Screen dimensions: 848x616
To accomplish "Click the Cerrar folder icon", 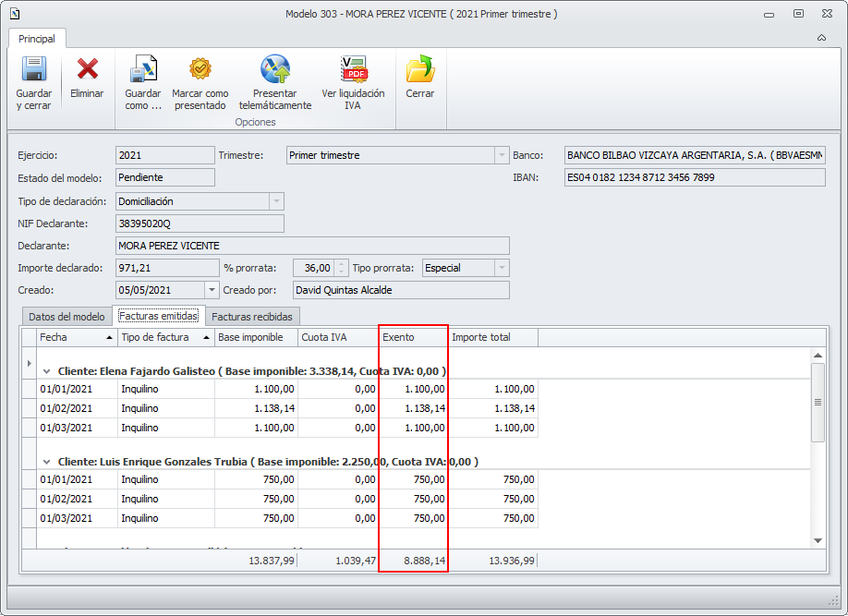I will coord(419,70).
